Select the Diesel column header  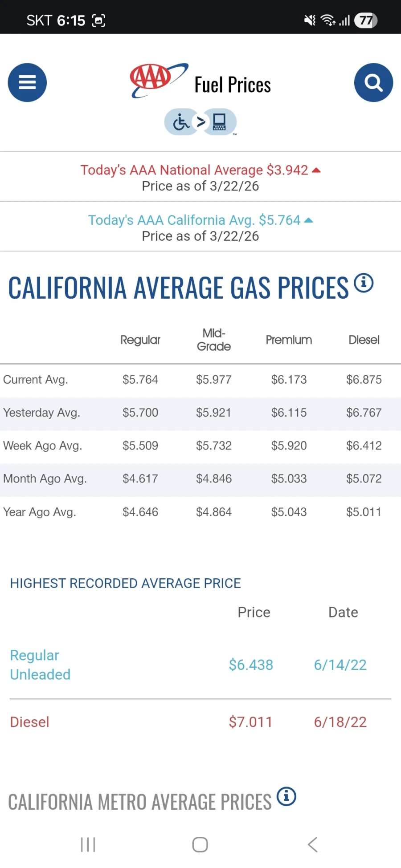[364, 340]
